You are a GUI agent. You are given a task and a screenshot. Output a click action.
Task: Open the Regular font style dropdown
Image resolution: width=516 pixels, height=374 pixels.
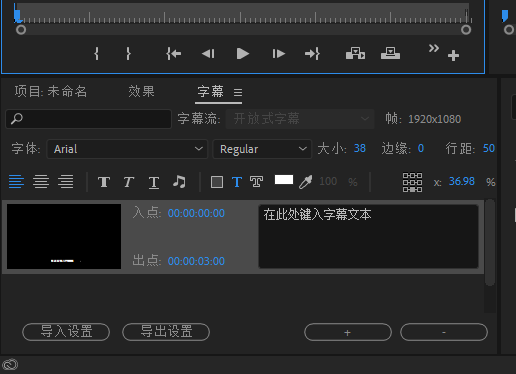coord(262,149)
